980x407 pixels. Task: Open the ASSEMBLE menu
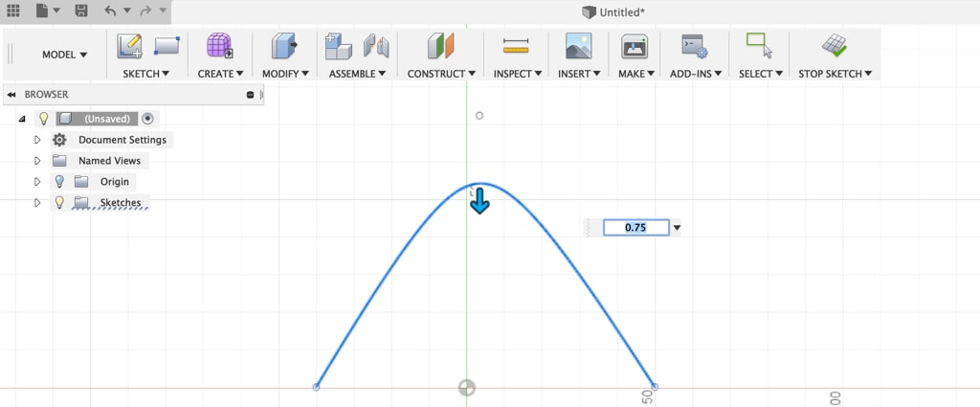(x=358, y=74)
